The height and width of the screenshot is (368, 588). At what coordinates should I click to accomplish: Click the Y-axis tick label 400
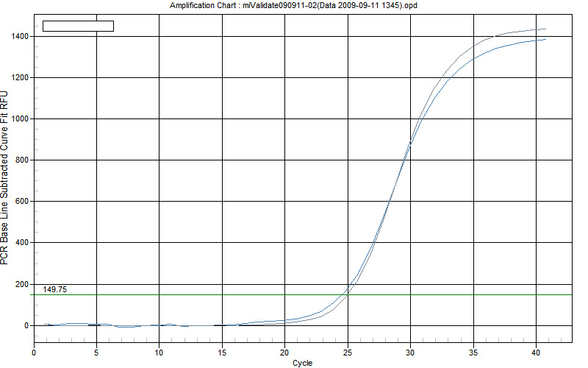tap(22, 243)
